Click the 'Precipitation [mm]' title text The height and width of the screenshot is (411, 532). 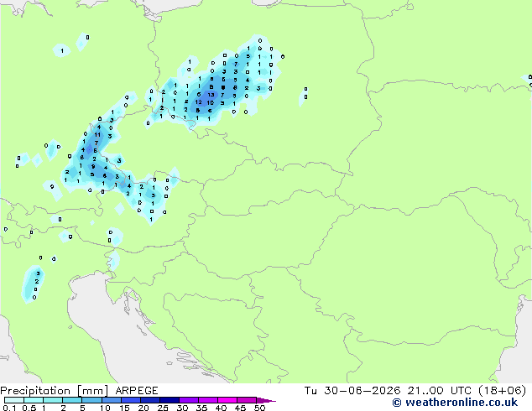click(x=55, y=391)
